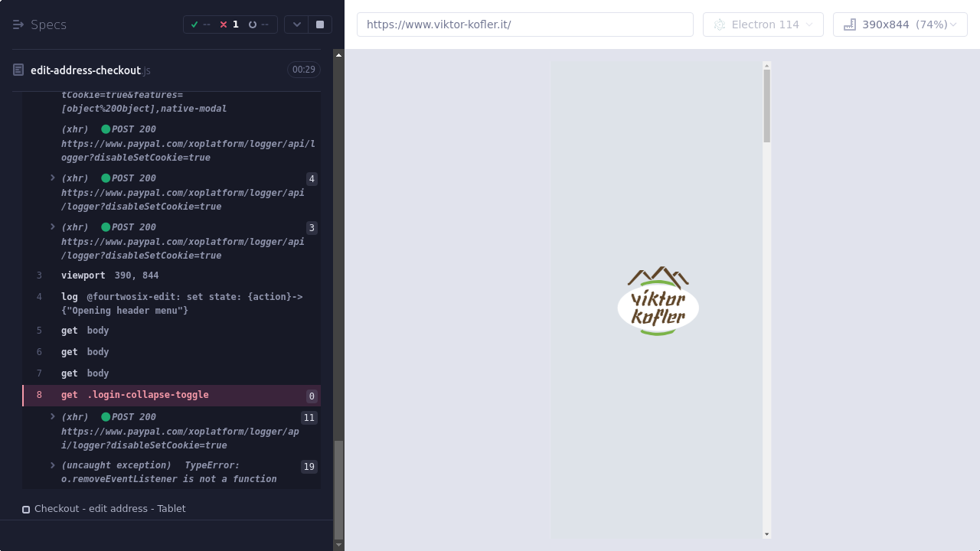Open the Electron 114 browser dropdown
The width and height of the screenshot is (980, 551).
pyautogui.click(x=763, y=24)
